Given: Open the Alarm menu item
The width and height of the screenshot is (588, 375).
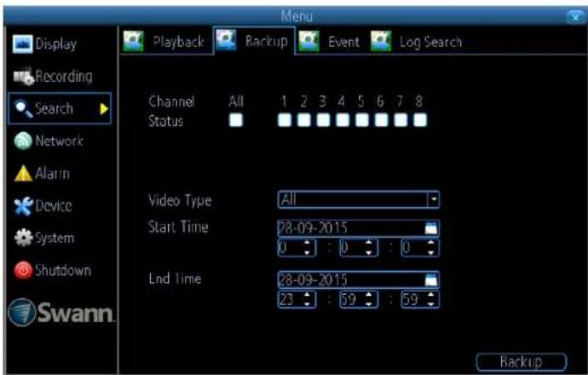Looking at the screenshot, I should (60, 174).
